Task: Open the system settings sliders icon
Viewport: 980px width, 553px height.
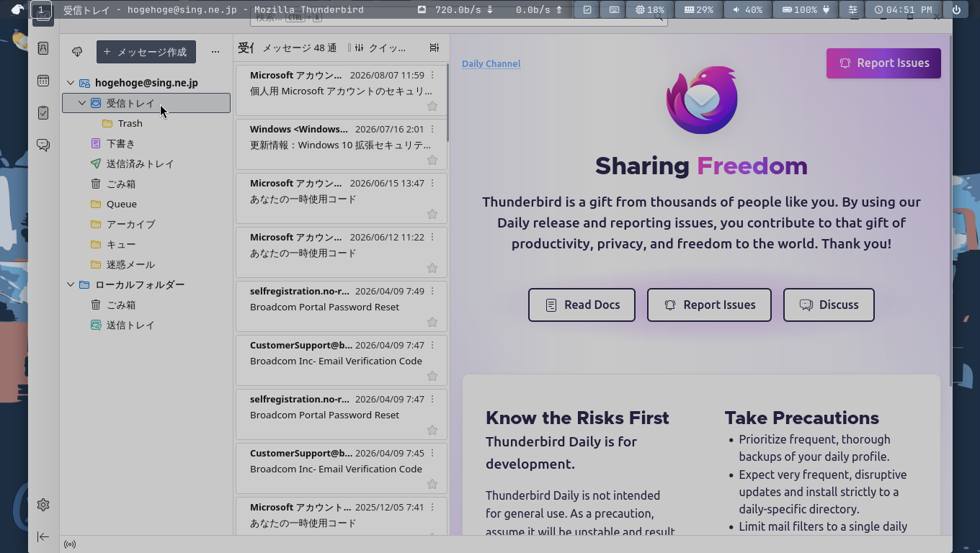Action: (x=852, y=10)
